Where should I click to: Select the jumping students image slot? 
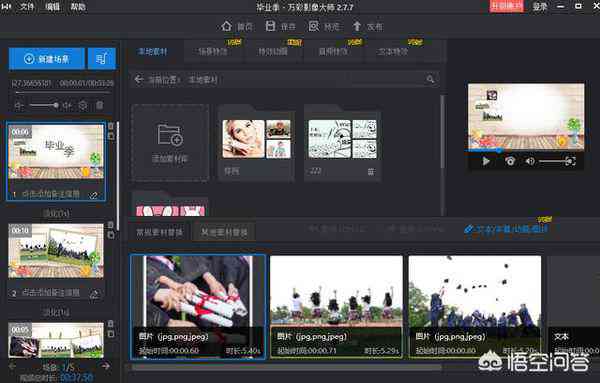336,307
